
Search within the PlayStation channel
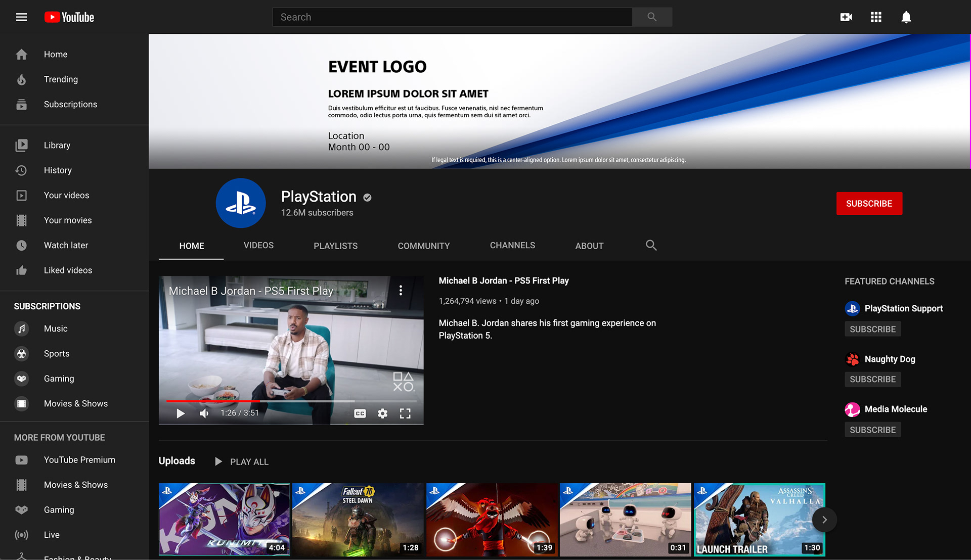651,246
